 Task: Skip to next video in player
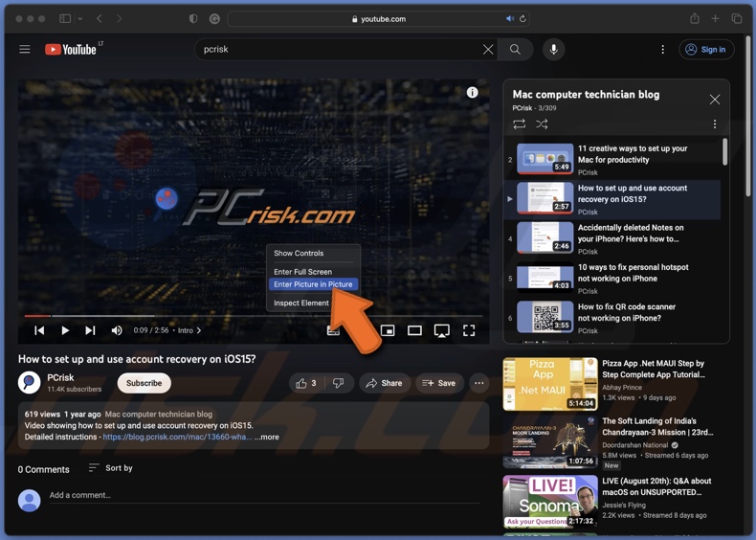coord(90,330)
